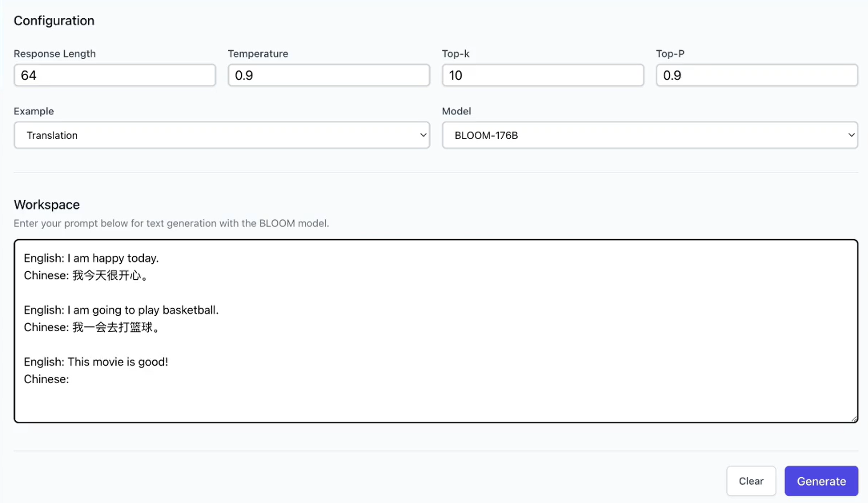The image size is (868, 503).
Task: Click the line 'English: I am happy today.'
Action: point(91,258)
